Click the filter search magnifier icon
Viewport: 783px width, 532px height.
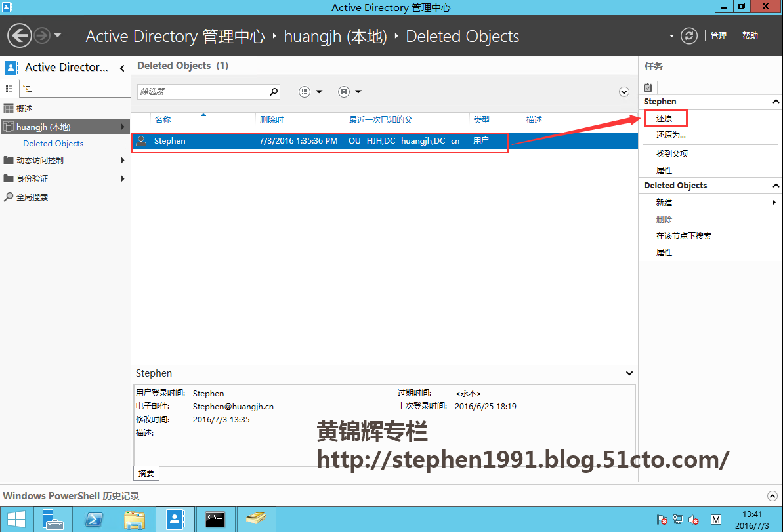click(274, 92)
